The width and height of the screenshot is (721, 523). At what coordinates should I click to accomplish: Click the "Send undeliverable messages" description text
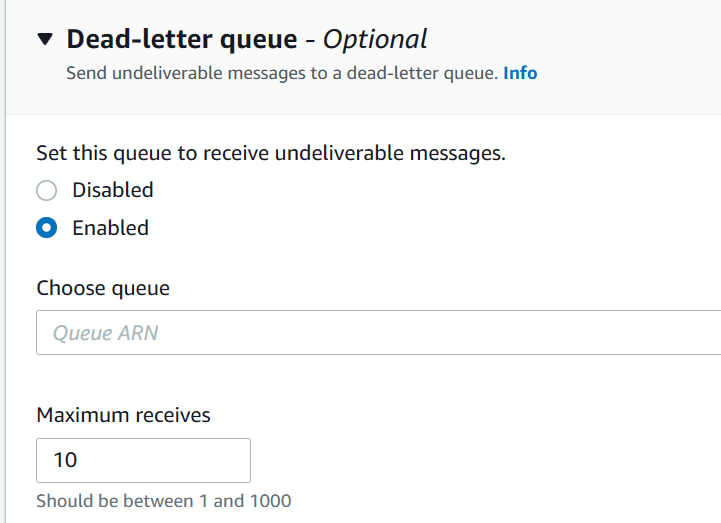pos(281,73)
